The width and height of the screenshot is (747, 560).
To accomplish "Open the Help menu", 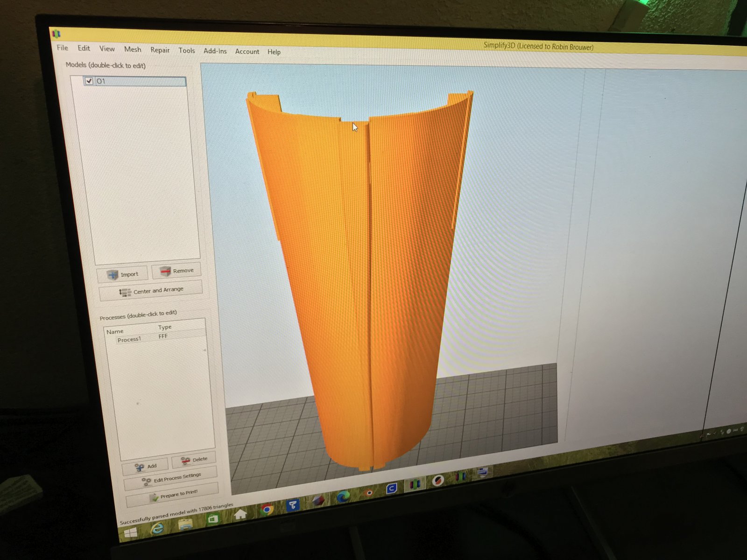I will point(274,52).
